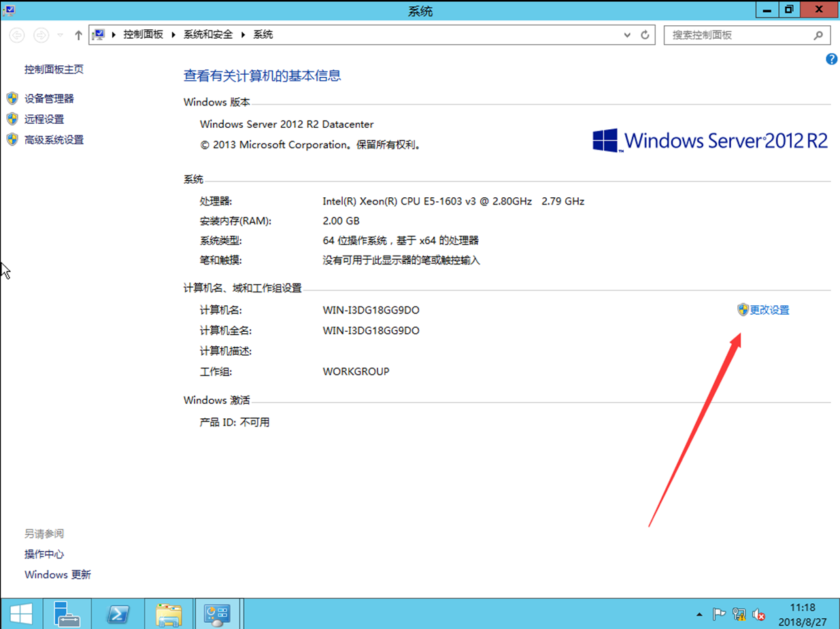840x629 pixels.
Task: Open 操作中心 under 另请参阅
Action: [44, 554]
